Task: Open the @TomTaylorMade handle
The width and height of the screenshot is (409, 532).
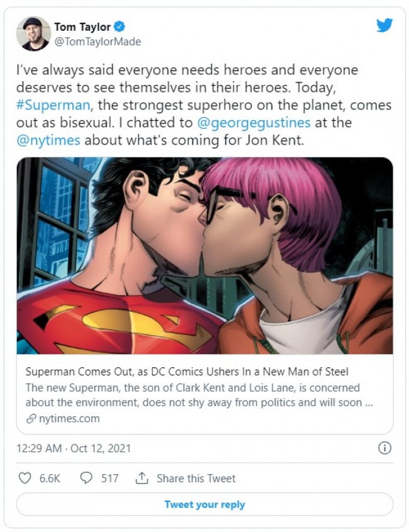Action: point(98,42)
